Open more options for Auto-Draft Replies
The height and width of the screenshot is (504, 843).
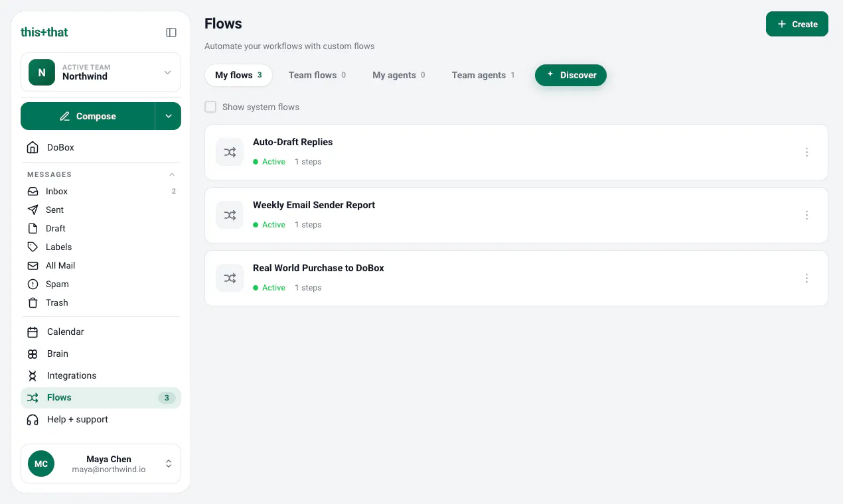point(806,152)
